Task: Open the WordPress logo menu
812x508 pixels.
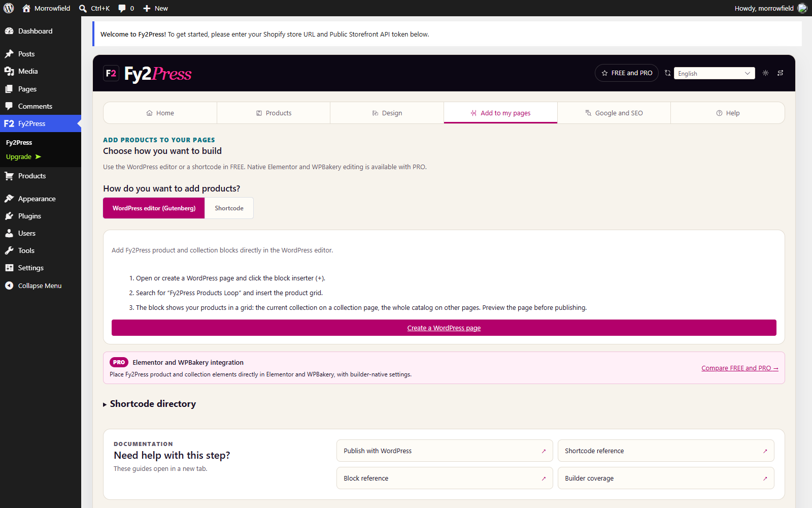Action: point(9,8)
